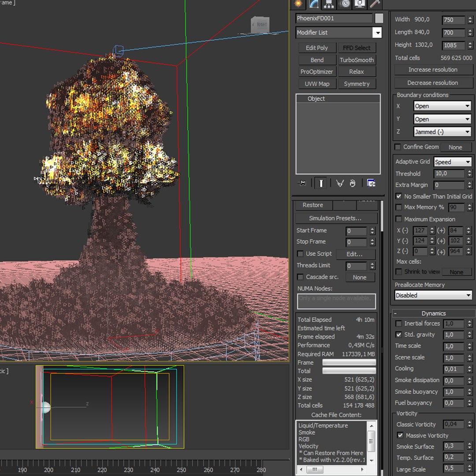Viewport: 476px width, 476px height.
Task: Add the Relax modifier
Action: click(357, 72)
